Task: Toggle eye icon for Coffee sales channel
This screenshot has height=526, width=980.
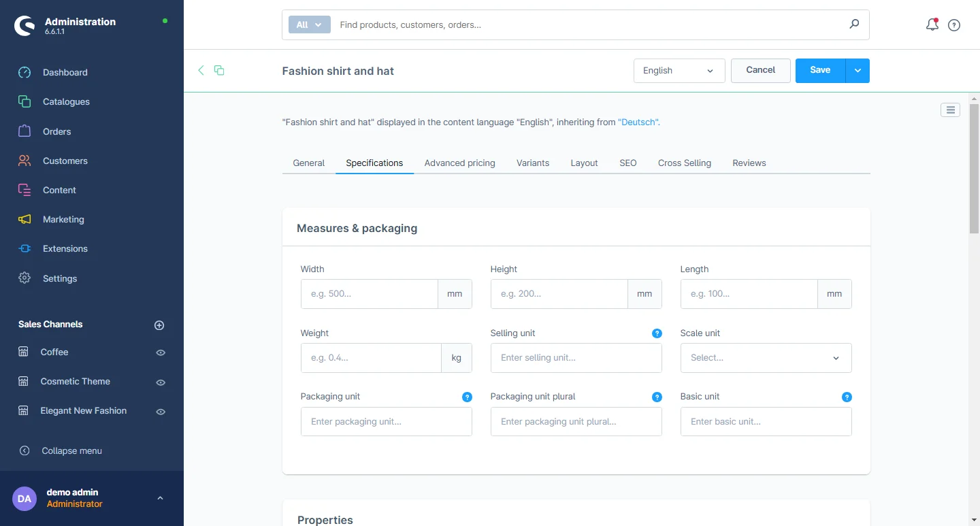Action: [x=161, y=352]
